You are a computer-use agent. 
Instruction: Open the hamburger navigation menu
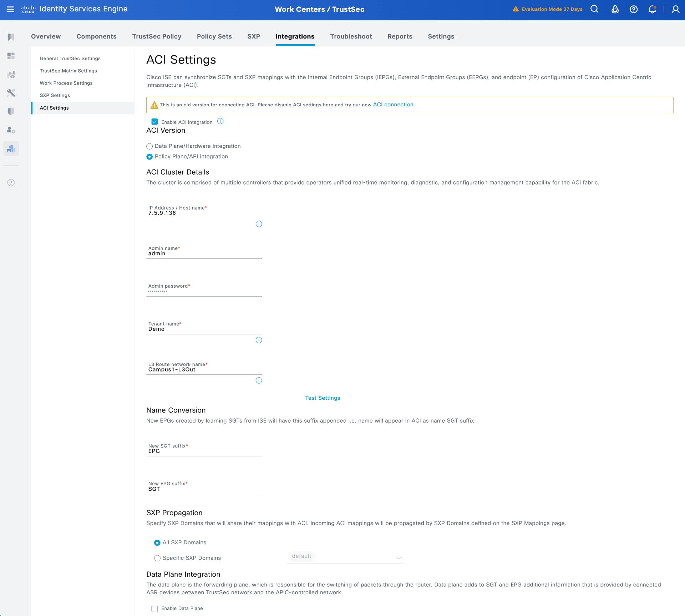[x=11, y=9]
